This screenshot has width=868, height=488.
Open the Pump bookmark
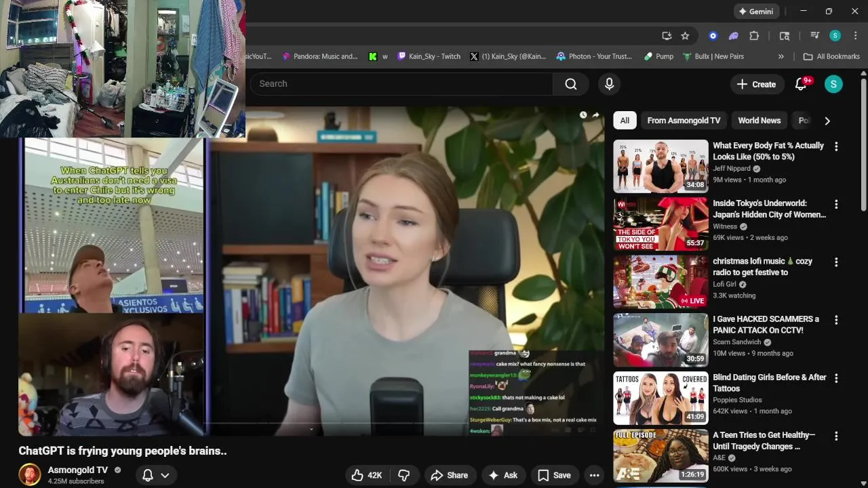pos(658,56)
